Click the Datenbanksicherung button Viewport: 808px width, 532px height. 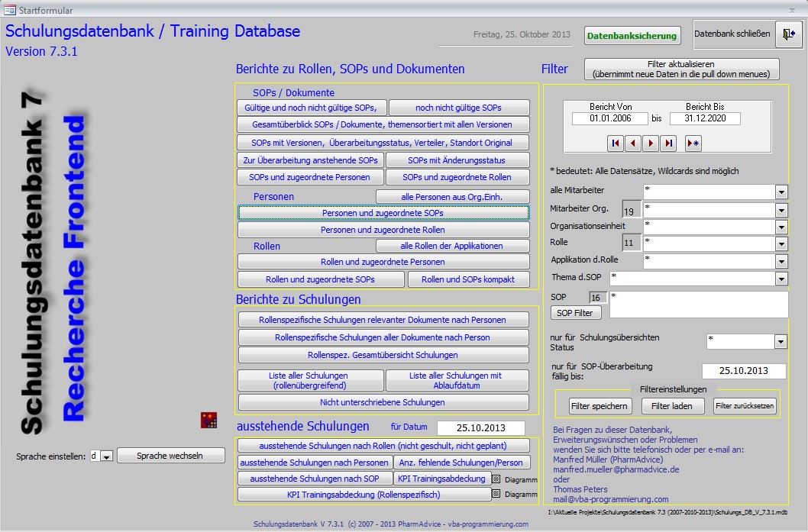point(632,36)
